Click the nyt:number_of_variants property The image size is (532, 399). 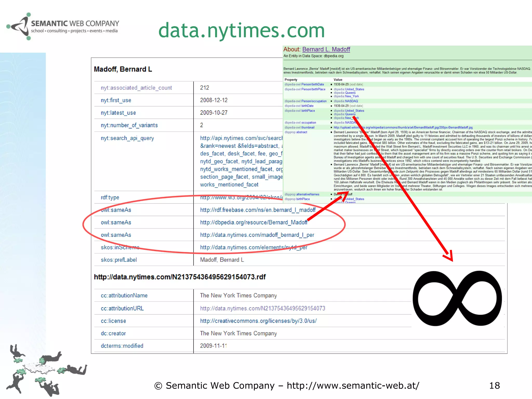(x=129, y=125)
